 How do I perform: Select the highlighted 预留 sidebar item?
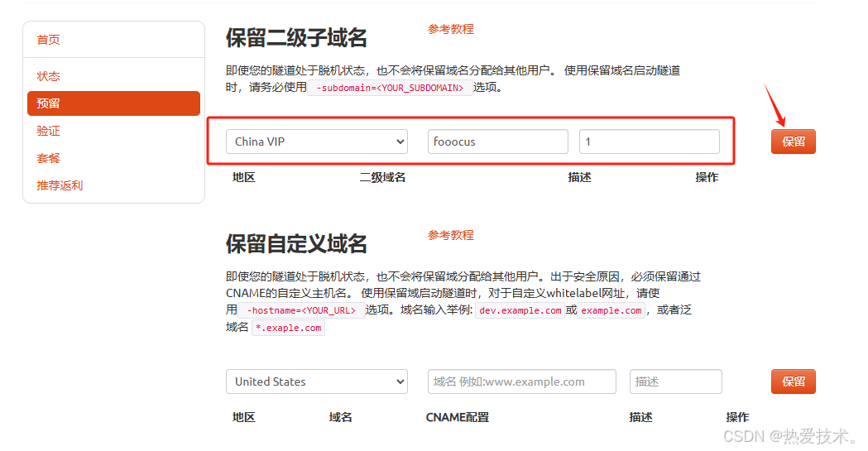click(113, 103)
